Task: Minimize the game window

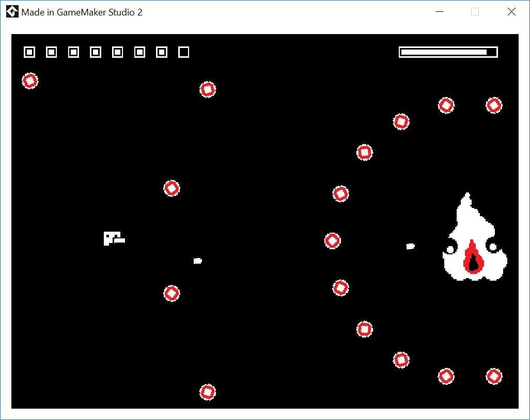Action: click(x=440, y=12)
